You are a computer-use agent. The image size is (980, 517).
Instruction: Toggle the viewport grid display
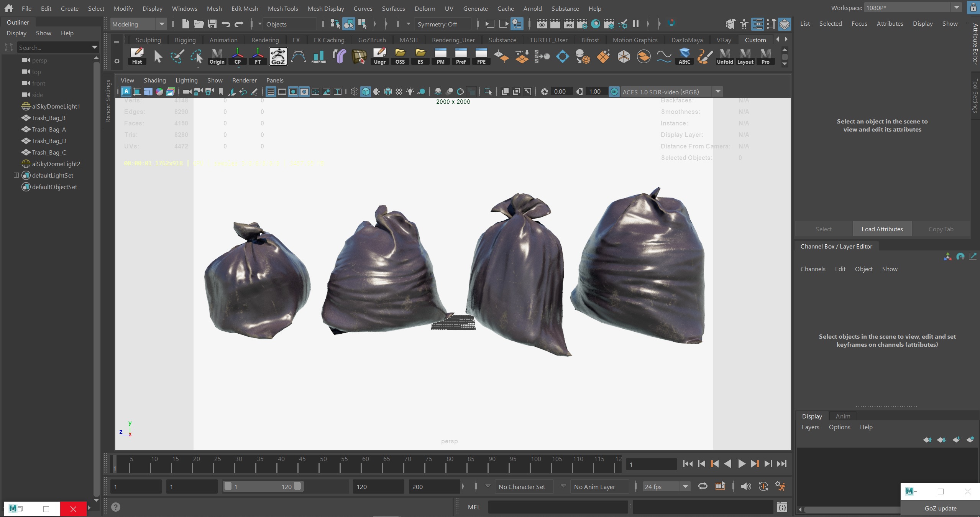(x=271, y=92)
